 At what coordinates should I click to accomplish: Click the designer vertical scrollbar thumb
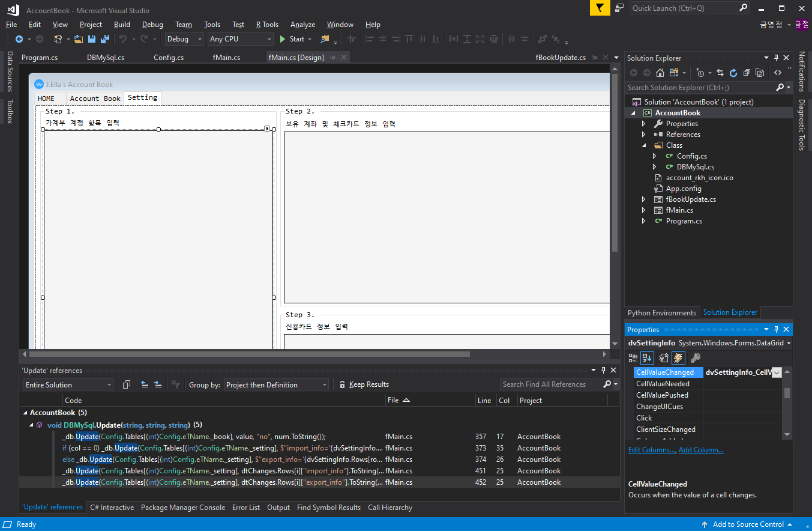(615, 162)
